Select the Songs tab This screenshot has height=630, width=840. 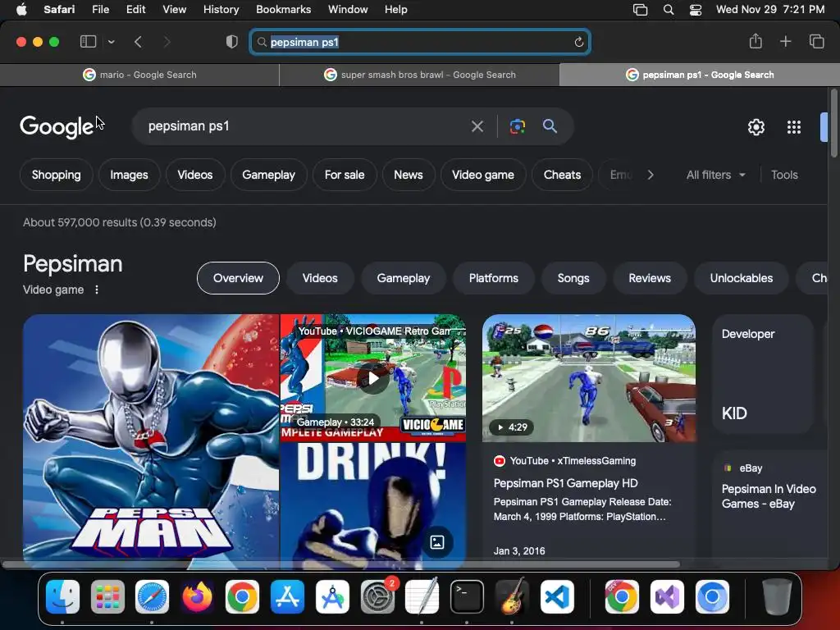coord(573,278)
